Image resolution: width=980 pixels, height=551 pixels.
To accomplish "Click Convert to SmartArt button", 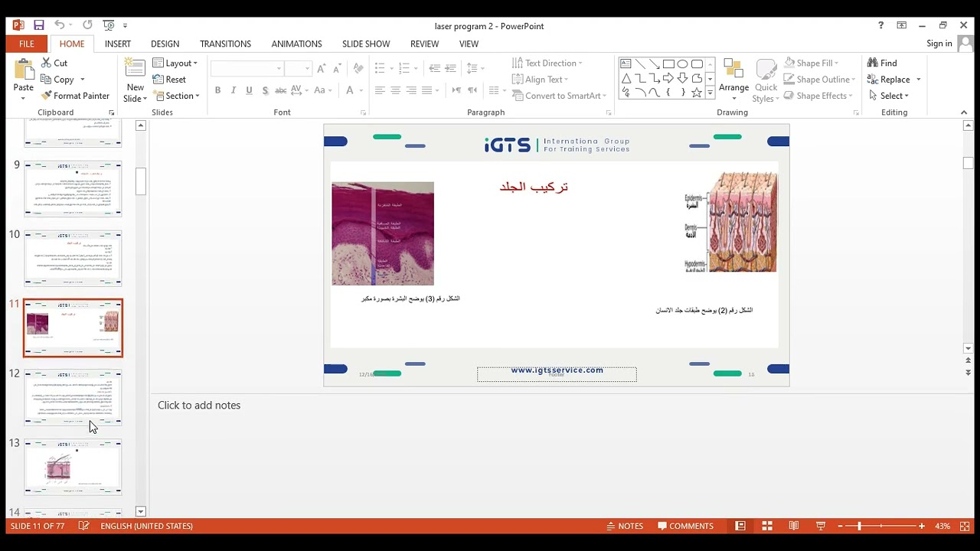I will [x=559, y=96].
